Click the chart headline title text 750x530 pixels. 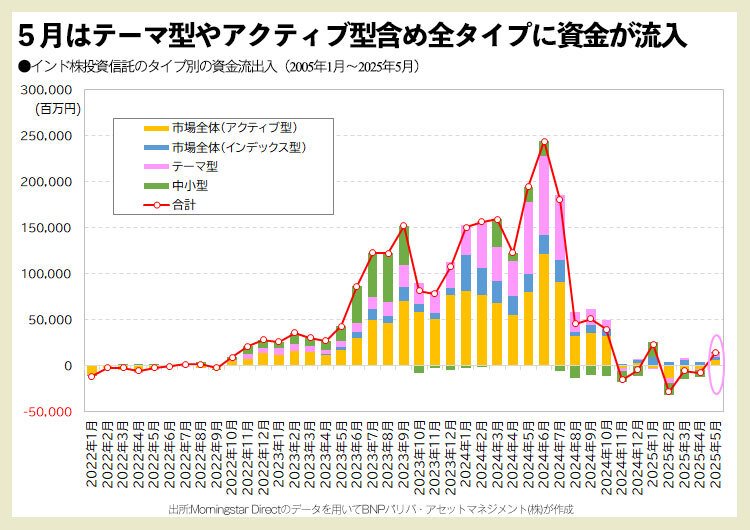[353, 36]
